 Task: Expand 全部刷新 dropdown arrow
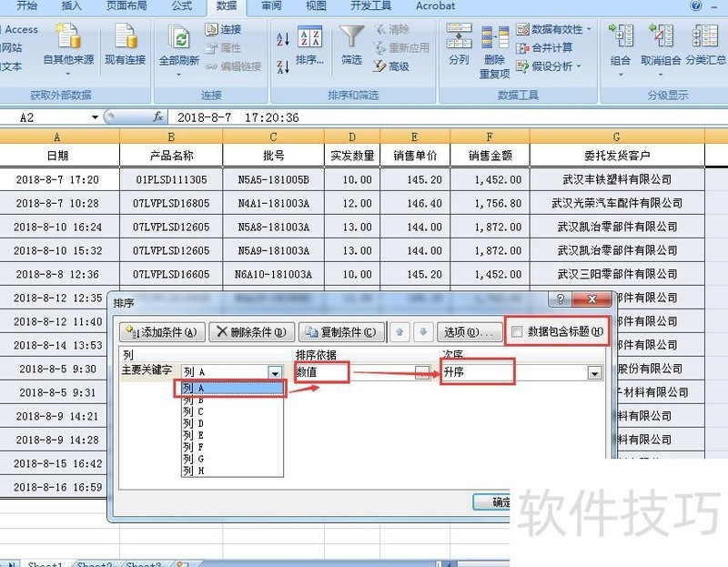178,75
